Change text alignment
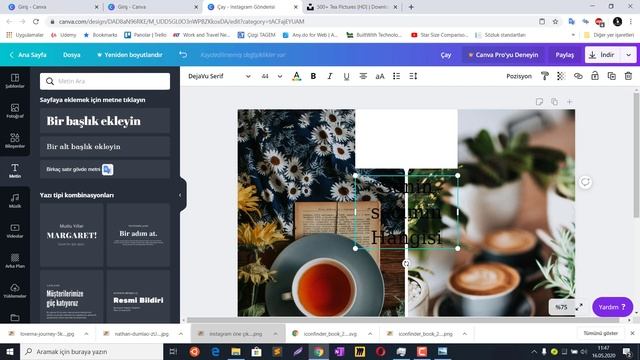640x360 pixels. tap(363, 76)
